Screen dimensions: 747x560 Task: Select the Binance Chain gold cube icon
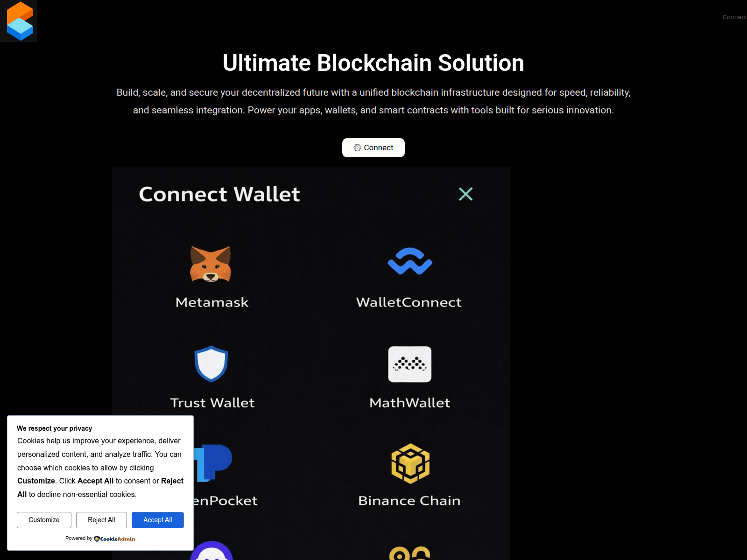click(x=410, y=463)
